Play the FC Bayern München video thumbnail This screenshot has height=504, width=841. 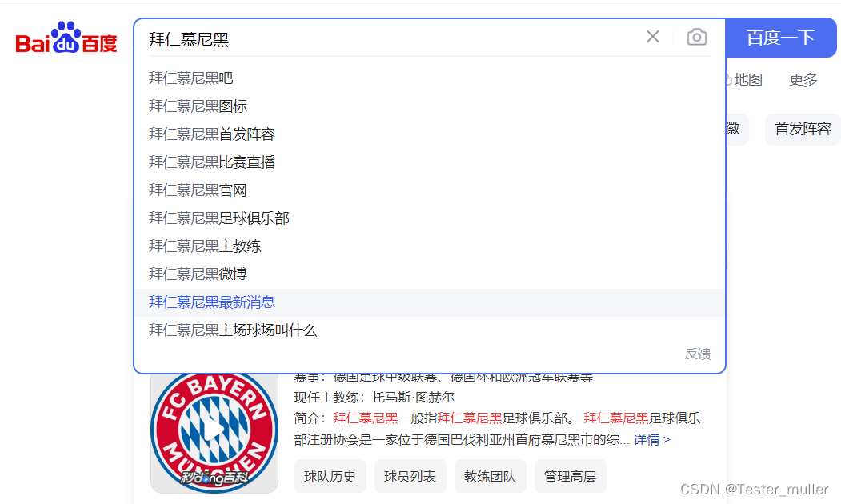[x=214, y=432]
